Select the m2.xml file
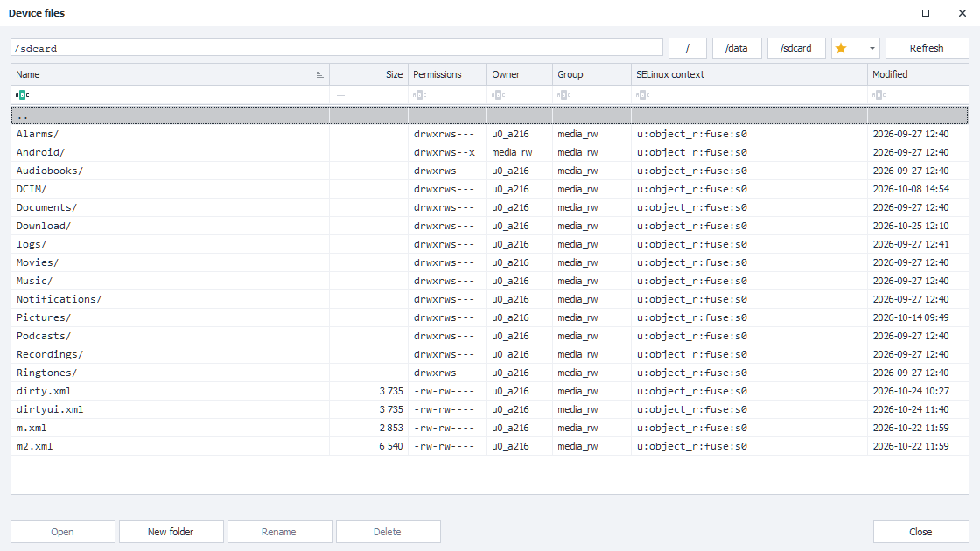 click(489, 446)
